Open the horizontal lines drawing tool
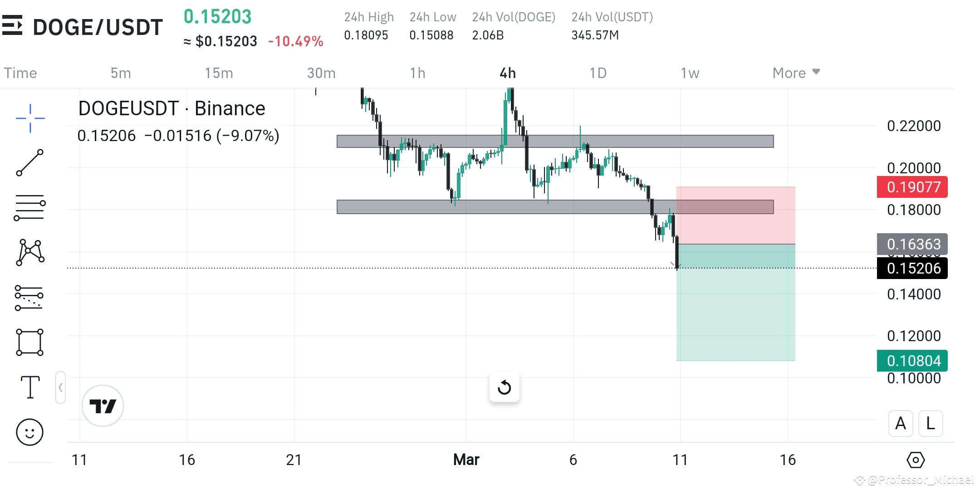Screen dimensions: 980x490 (29, 207)
